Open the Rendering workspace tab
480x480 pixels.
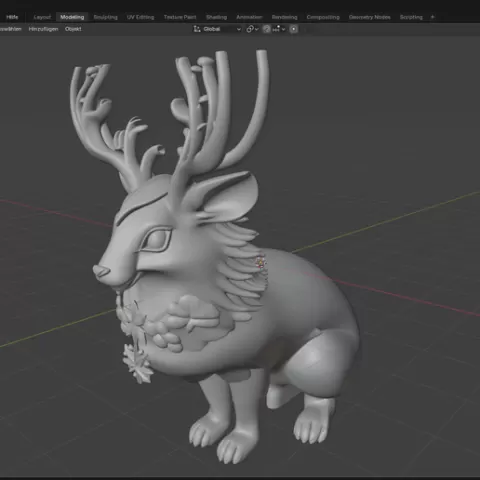point(284,17)
